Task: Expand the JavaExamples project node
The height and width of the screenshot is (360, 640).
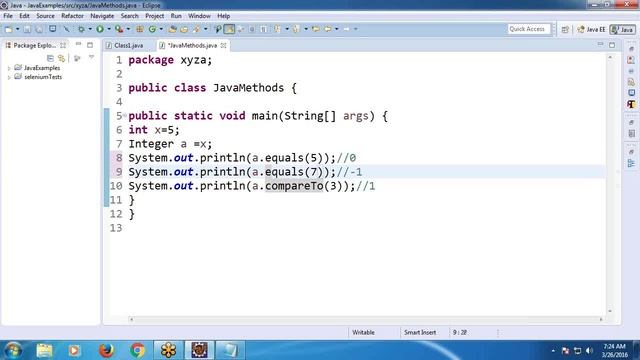Action: tap(9, 68)
